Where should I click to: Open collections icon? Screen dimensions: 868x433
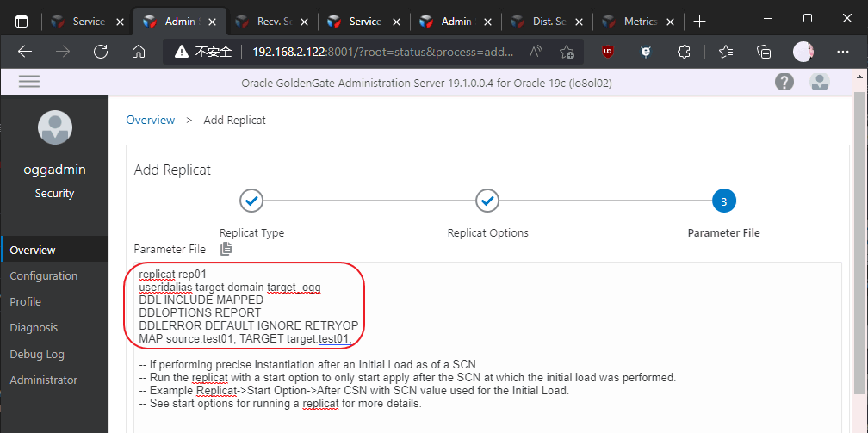point(764,52)
